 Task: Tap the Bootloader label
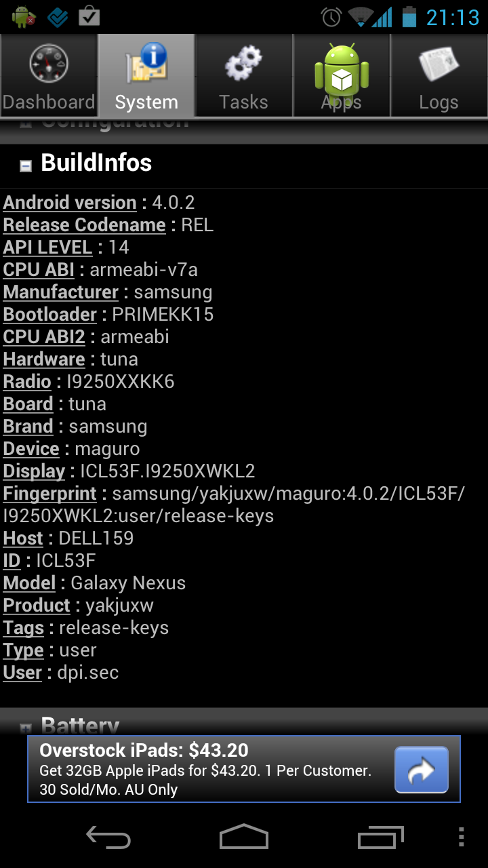[50, 315]
